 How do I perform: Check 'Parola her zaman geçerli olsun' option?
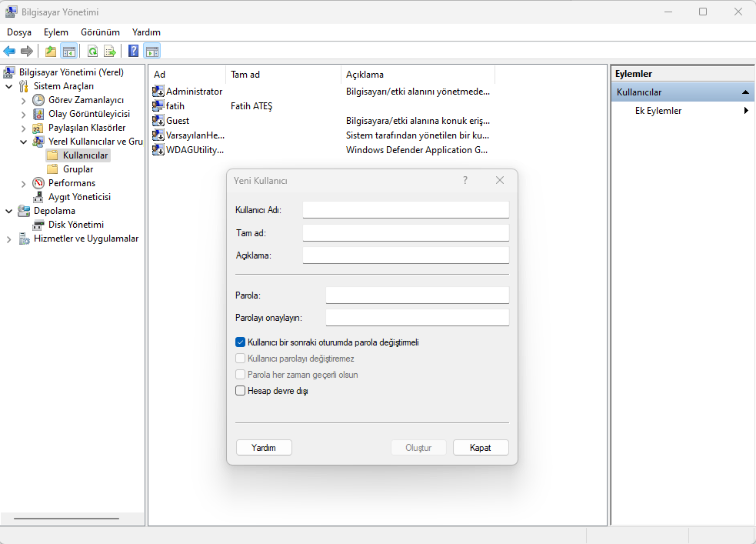241,374
